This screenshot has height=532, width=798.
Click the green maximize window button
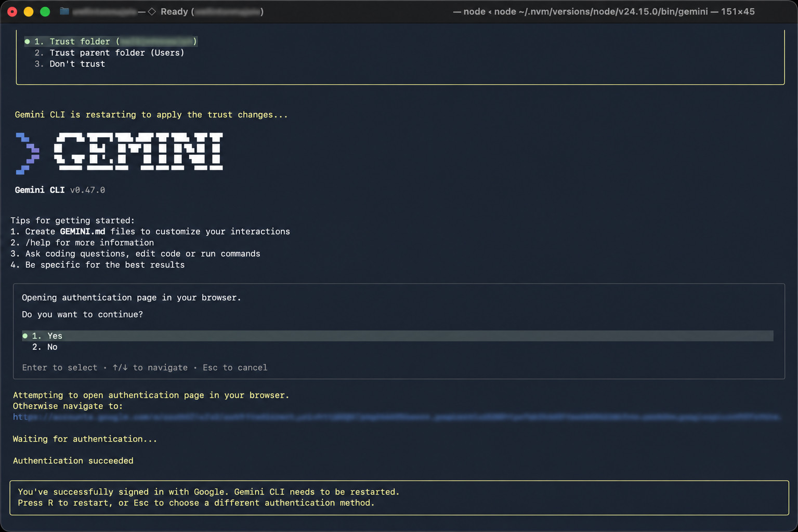click(45, 11)
